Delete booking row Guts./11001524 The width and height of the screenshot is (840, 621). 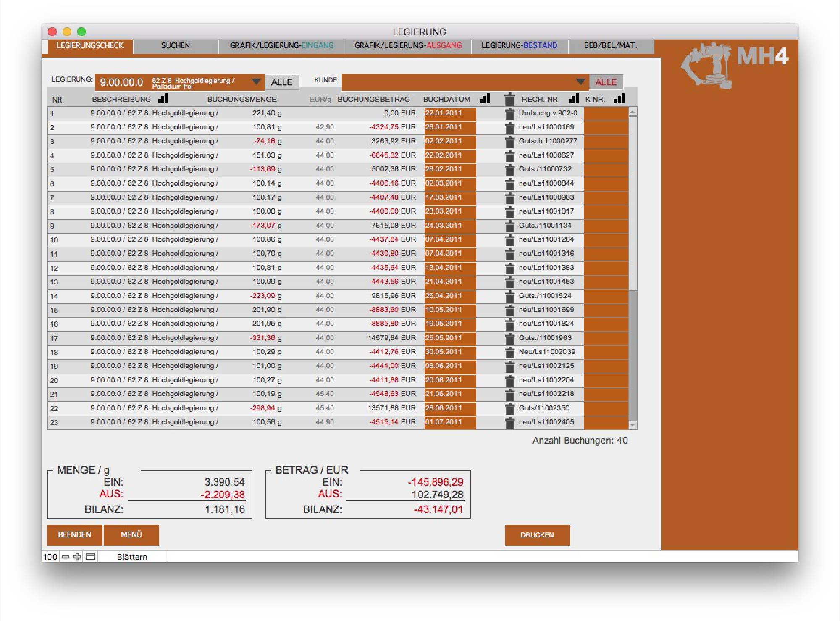click(509, 296)
